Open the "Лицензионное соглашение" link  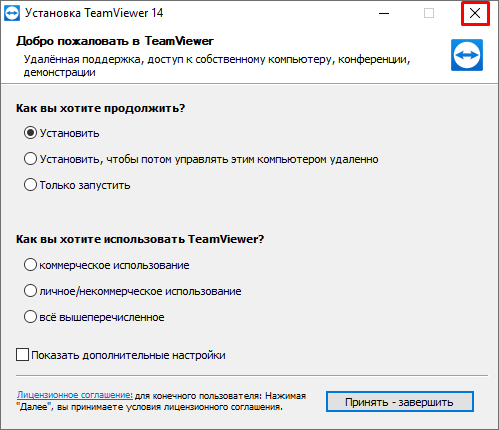click(x=75, y=395)
